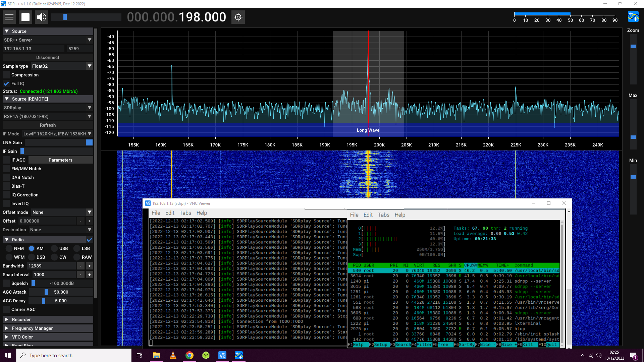Enable the Carrier AGC checkbox
The image size is (644, 362).
[6, 309]
